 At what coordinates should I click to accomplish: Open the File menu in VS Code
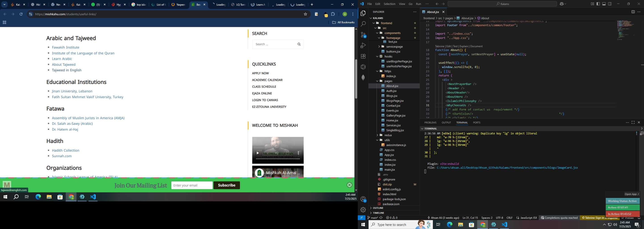pos(369,4)
